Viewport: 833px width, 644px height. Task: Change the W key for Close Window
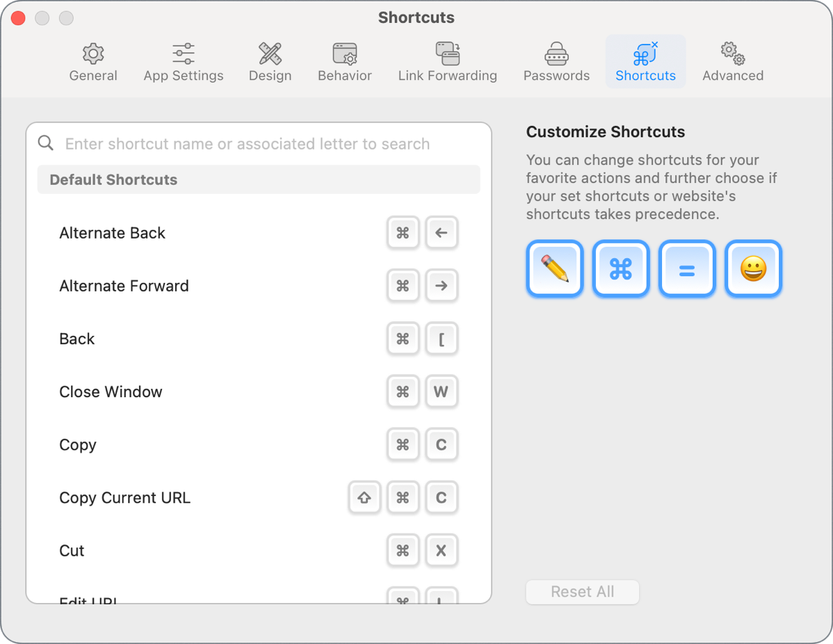[442, 392]
